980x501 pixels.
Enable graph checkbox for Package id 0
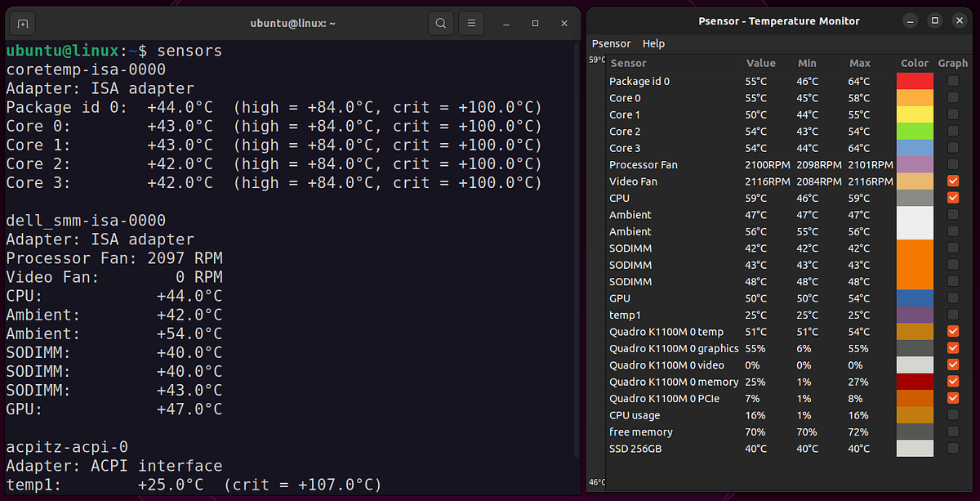(x=952, y=81)
